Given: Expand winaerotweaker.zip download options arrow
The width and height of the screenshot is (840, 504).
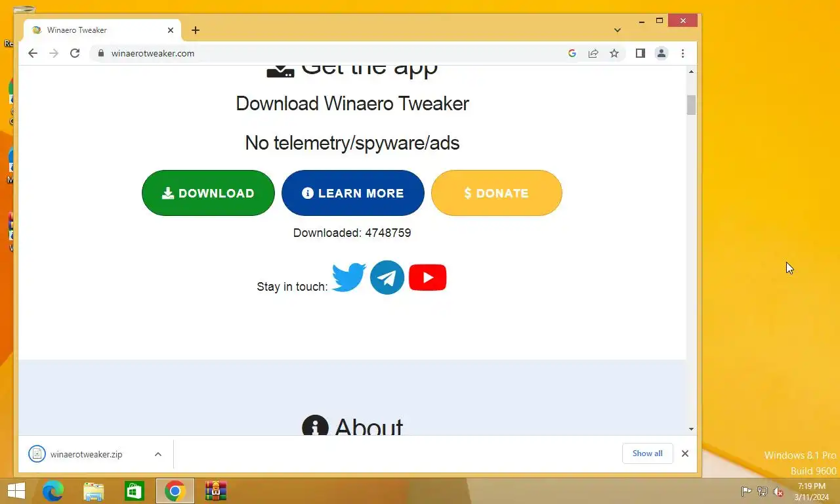Looking at the screenshot, I should click(x=158, y=454).
